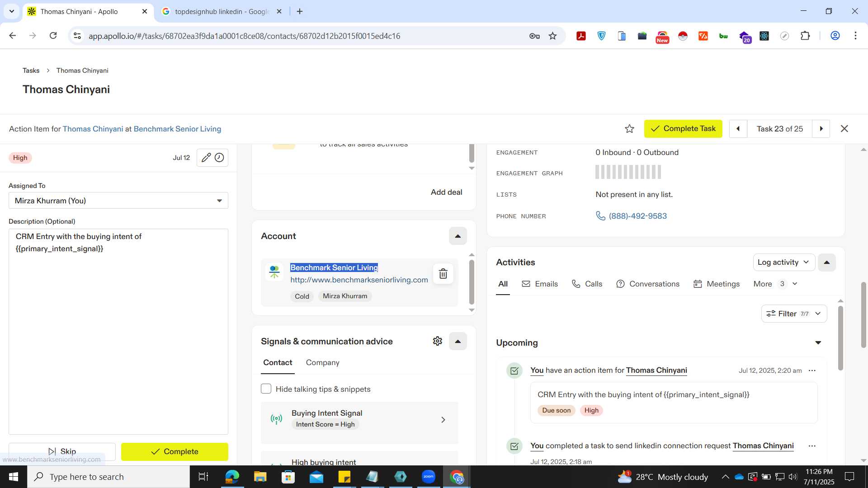View site information icon in address bar
The height and width of the screenshot is (488, 868).
click(77, 36)
